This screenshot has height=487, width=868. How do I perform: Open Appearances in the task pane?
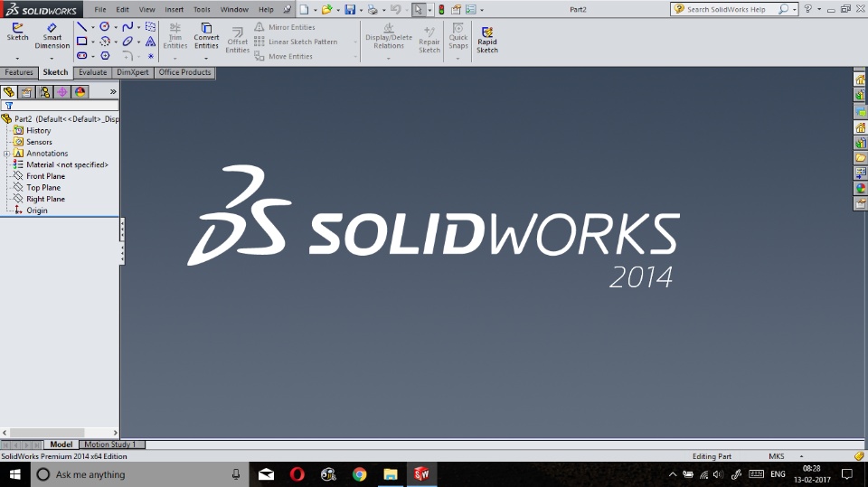coord(860,188)
